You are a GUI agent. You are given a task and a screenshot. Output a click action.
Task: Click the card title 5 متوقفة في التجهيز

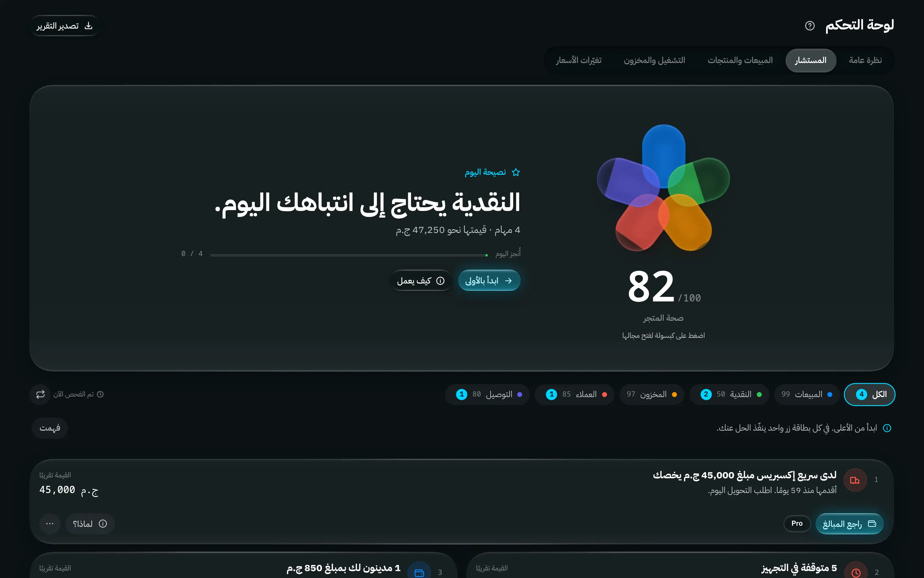[799, 568]
